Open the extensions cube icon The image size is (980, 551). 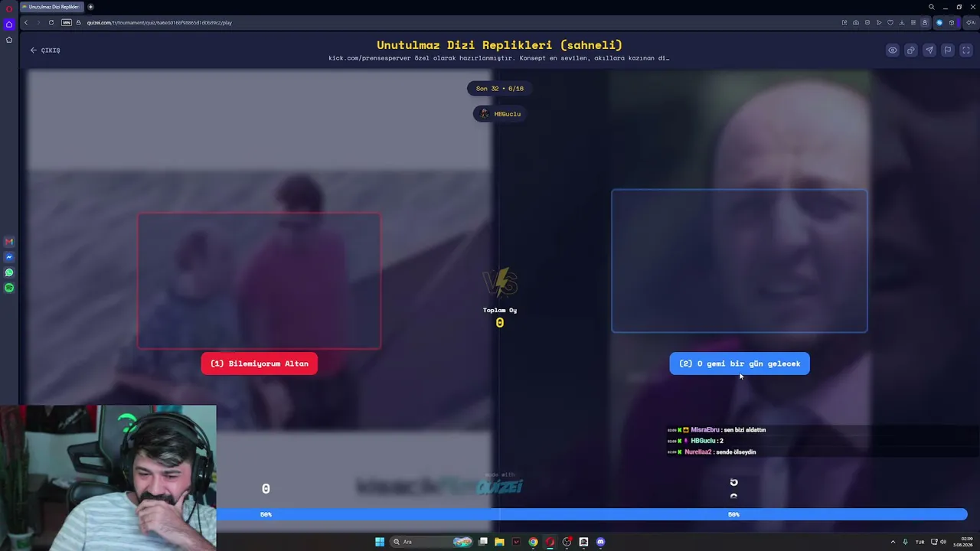tap(952, 22)
